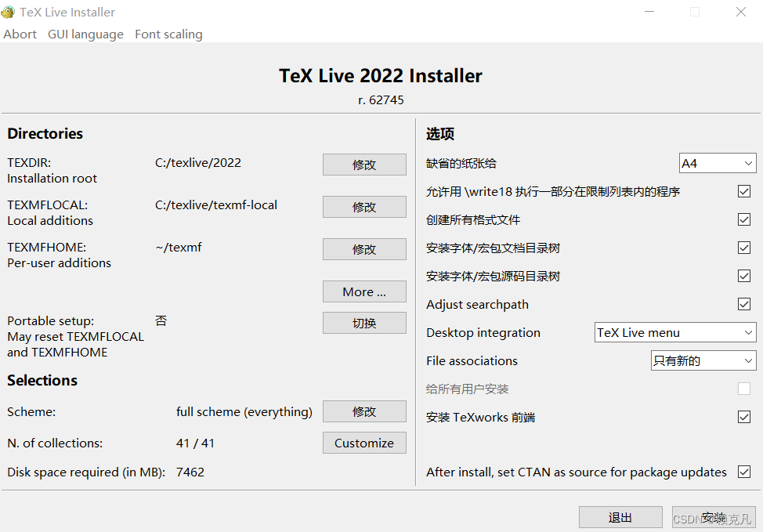The height and width of the screenshot is (532, 763).
Task: Uncheck 创建所有格式文件 option
Action: click(x=743, y=219)
